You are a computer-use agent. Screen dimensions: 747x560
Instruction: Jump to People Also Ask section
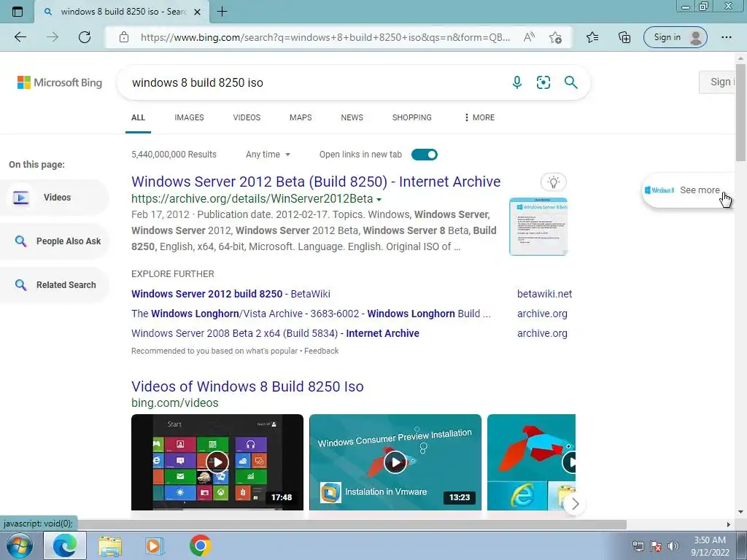click(x=54, y=241)
